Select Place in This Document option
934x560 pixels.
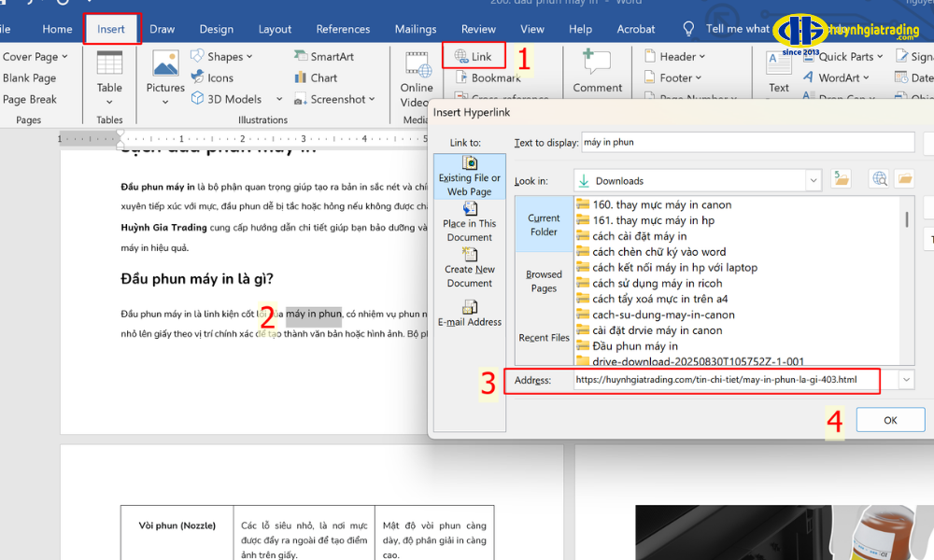coord(470,222)
